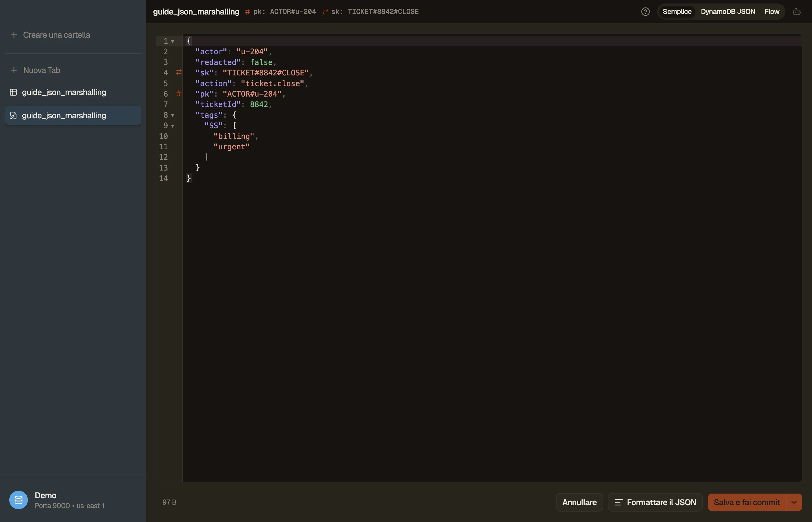This screenshot has height=522, width=812.
Task: Click the robot assistant icon in header
Action: pyautogui.click(x=797, y=12)
